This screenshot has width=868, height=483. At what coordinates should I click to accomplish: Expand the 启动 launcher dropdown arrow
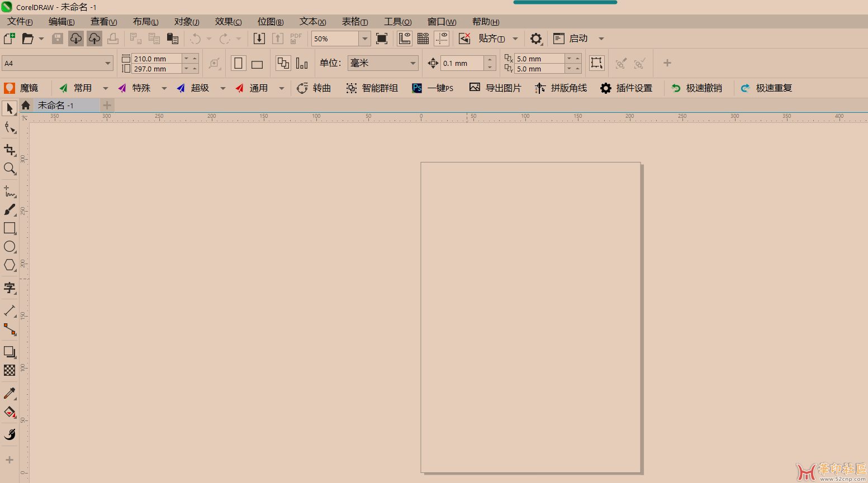coord(601,39)
